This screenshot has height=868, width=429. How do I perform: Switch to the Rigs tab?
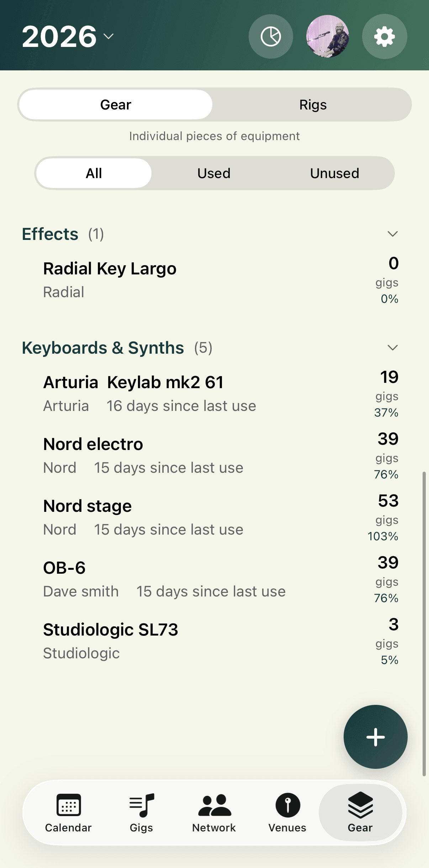point(313,105)
